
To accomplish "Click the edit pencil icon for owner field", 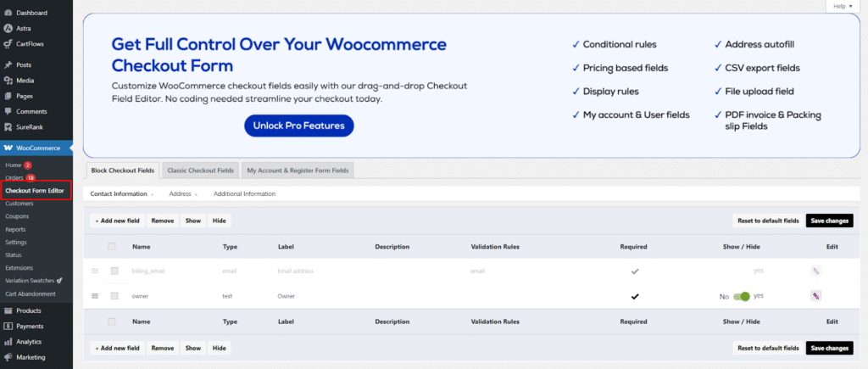I will 815,296.
